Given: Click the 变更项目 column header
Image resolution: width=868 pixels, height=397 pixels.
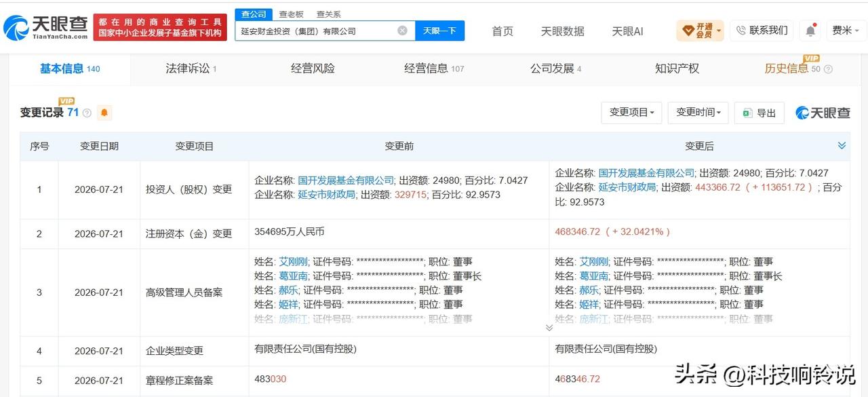Looking at the screenshot, I should pyautogui.click(x=195, y=146).
